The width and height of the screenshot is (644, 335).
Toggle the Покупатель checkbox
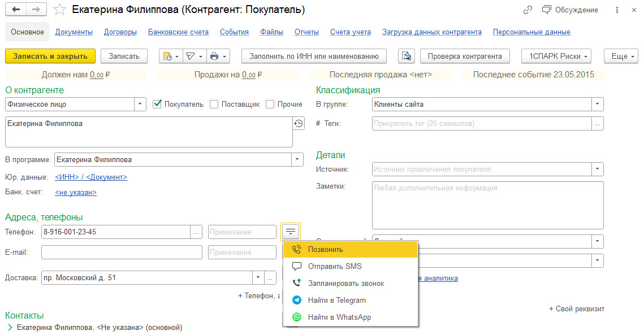coord(157,104)
